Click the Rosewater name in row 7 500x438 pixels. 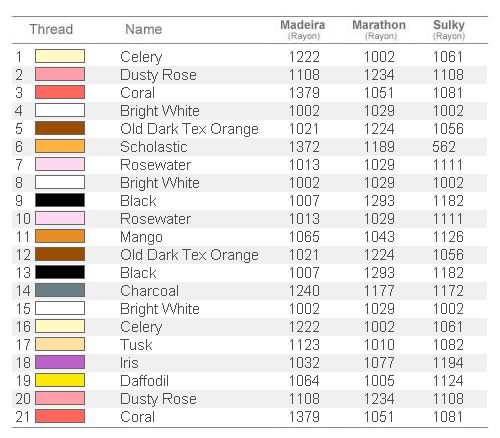coord(156,165)
